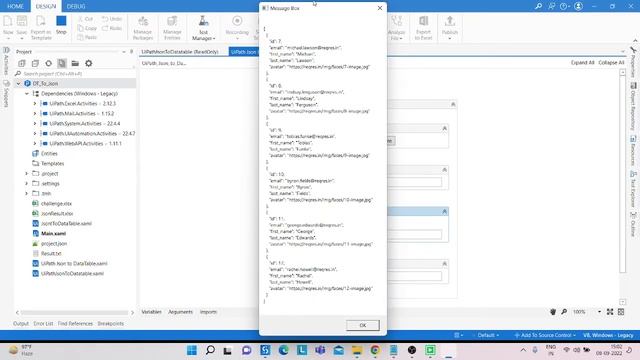Select Entities in project tree

coord(49,153)
